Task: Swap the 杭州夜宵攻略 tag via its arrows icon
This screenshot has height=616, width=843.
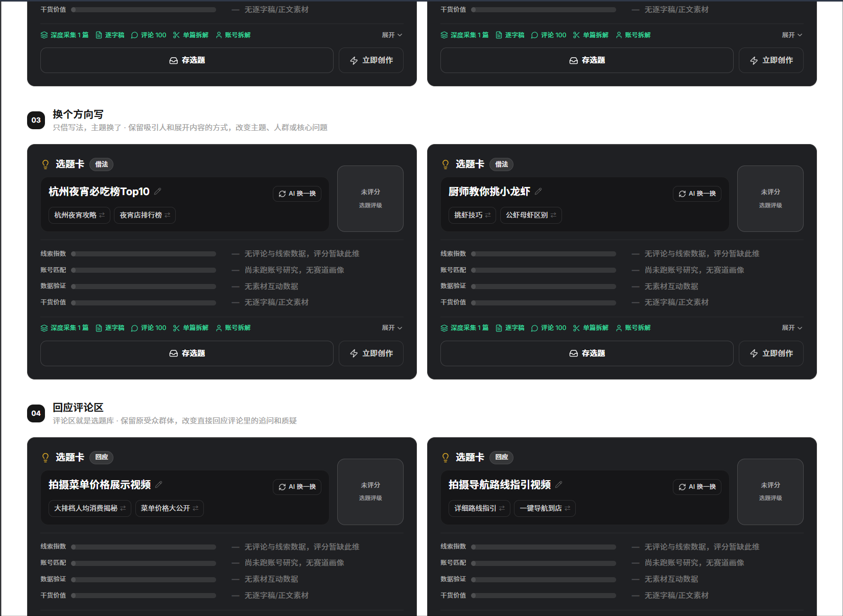Action: 102,215
